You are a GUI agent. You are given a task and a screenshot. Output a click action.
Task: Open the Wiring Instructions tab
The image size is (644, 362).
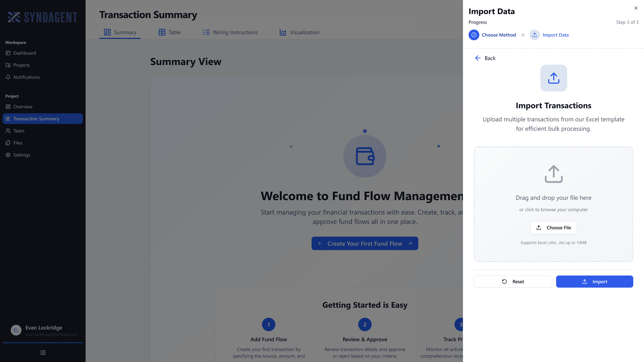pyautogui.click(x=230, y=32)
